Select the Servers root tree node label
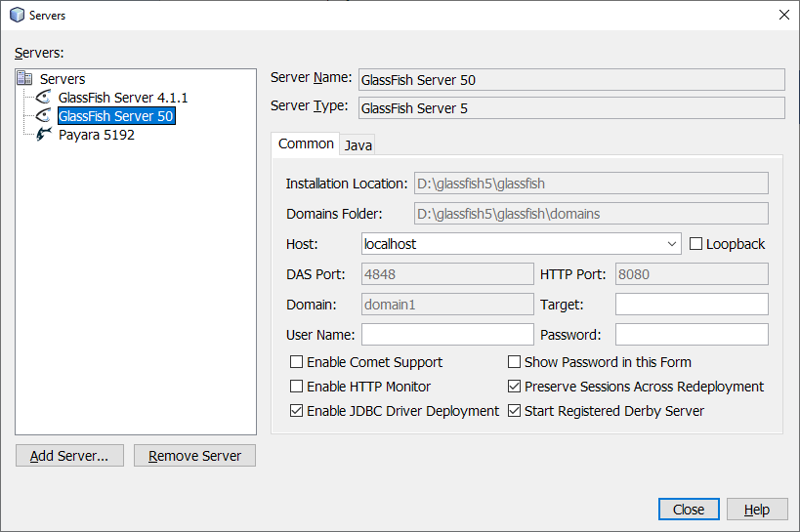The image size is (800, 532). (x=63, y=79)
